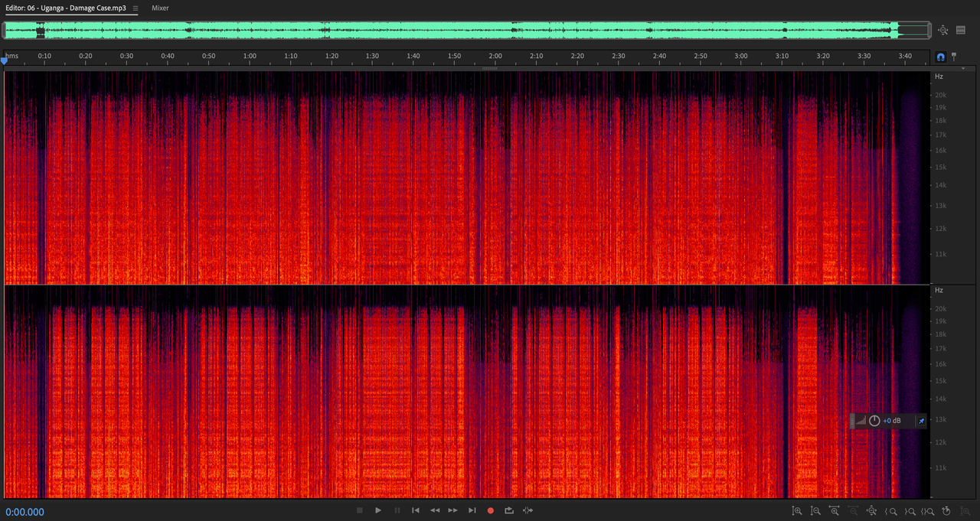The width and height of the screenshot is (980, 521).
Task: Click Zoom In Time icon
Action: tap(835, 510)
